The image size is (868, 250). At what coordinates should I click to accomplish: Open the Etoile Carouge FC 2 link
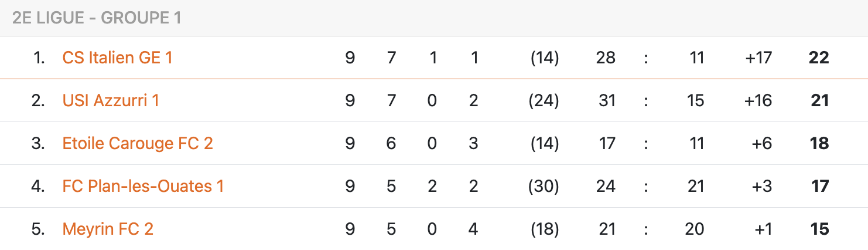tap(138, 143)
